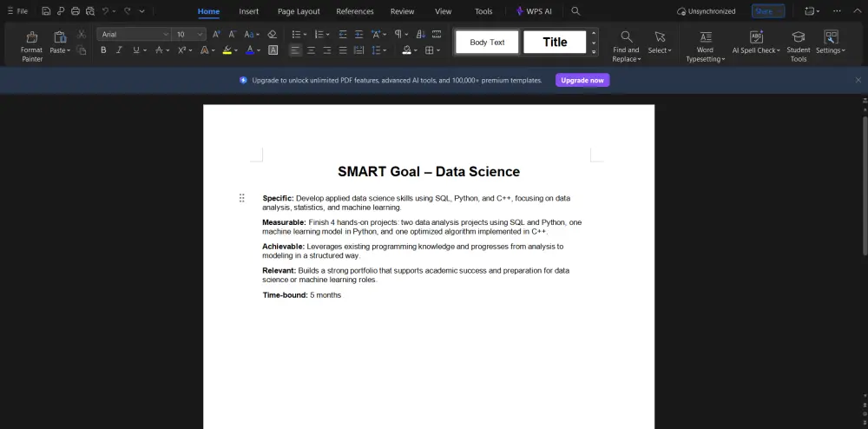Open the font size 10 dropdown
Screen dimensions: 868x429
tap(200, 35)
